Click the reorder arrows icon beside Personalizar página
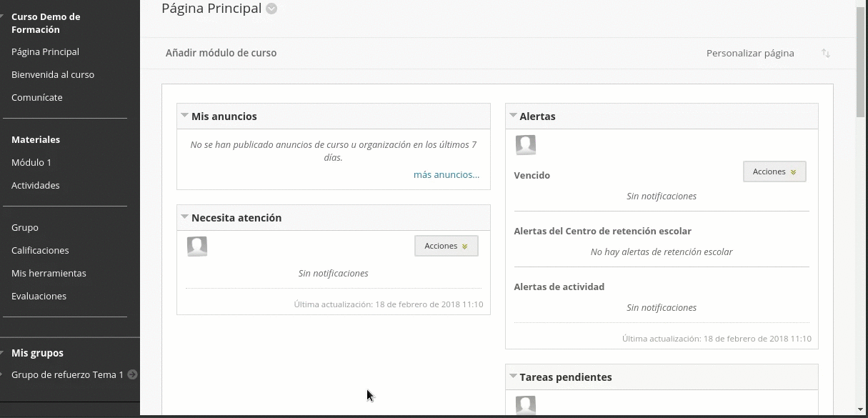Screen dimensions: 868x418 tap(826, 54)
